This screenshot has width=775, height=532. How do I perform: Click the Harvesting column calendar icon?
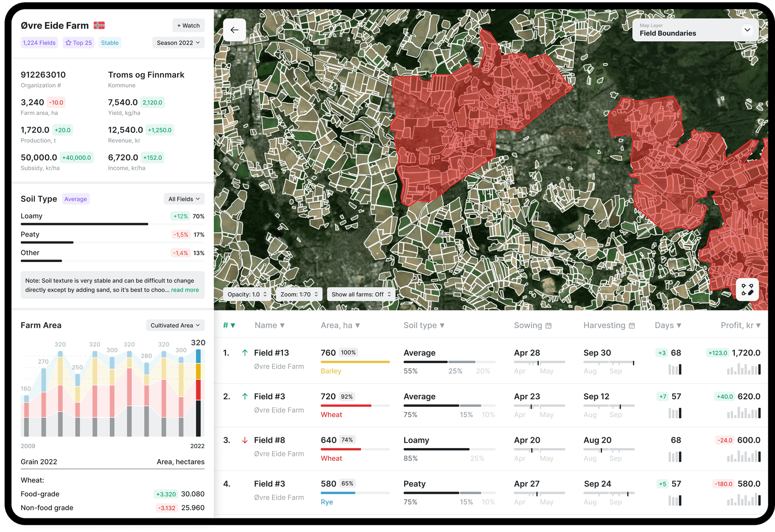[632, 326]
